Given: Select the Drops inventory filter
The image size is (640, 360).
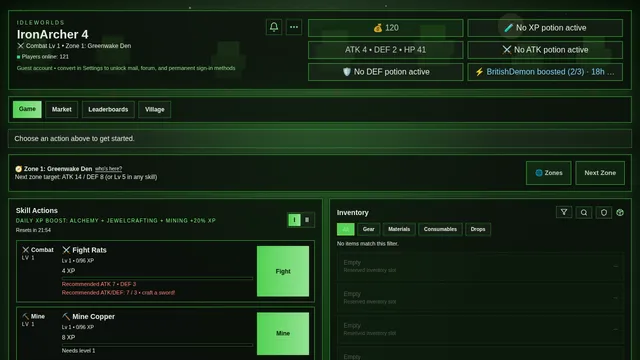Looking at the screenshot, I should tap(478, 229).
